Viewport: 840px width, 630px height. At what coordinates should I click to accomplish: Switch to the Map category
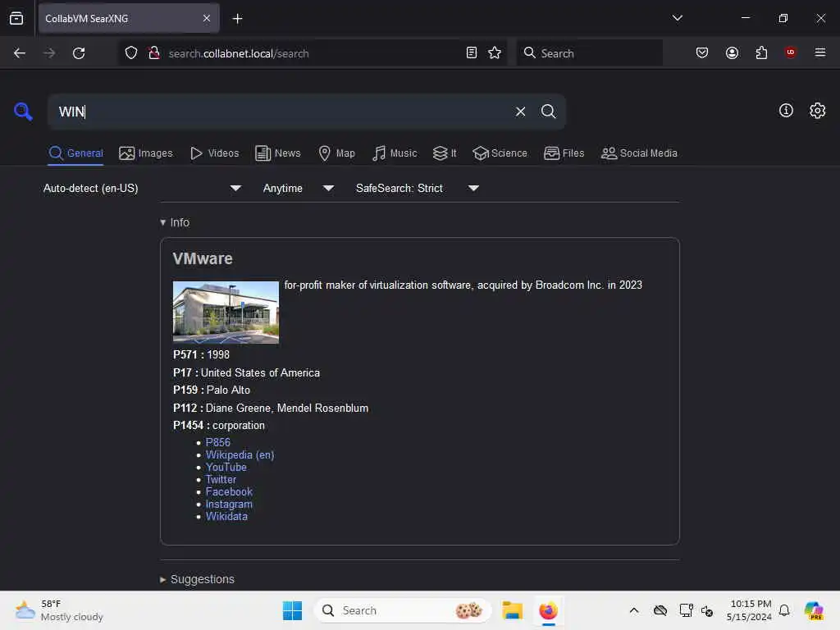coord(336,153)
